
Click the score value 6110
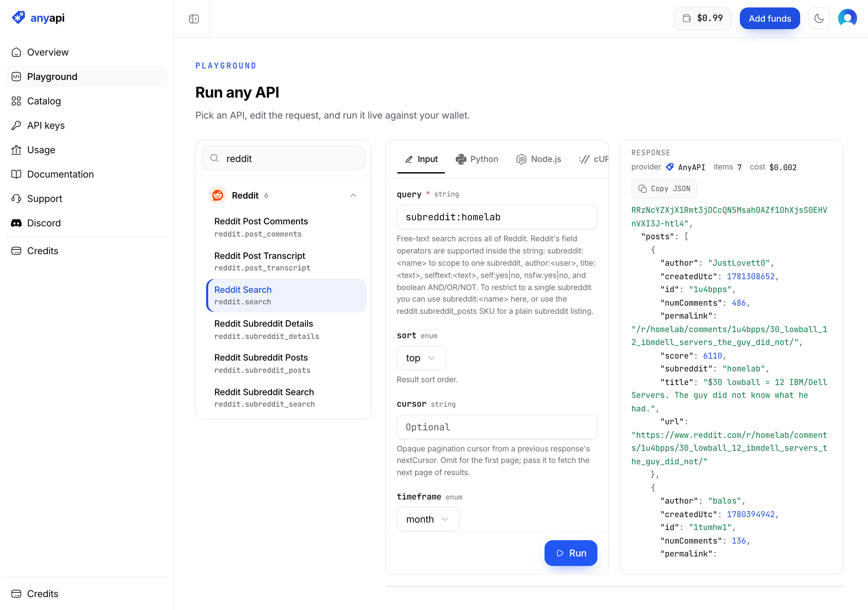[x=712, y=355]
